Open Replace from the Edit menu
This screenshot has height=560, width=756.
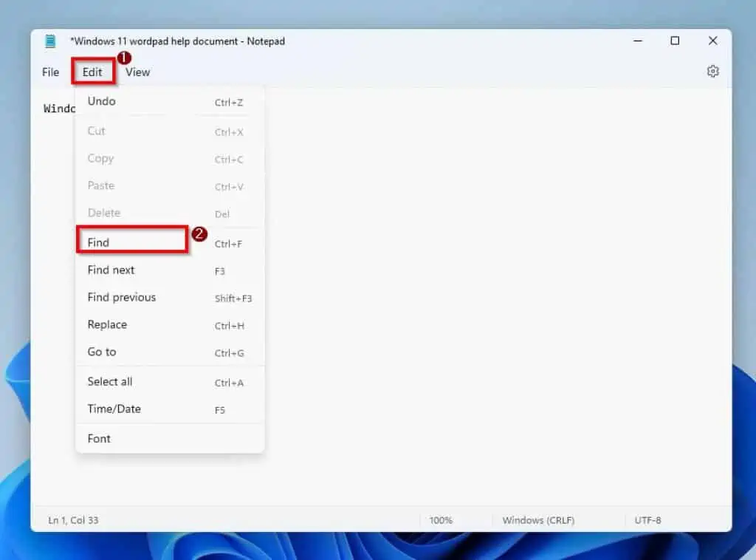170,325
